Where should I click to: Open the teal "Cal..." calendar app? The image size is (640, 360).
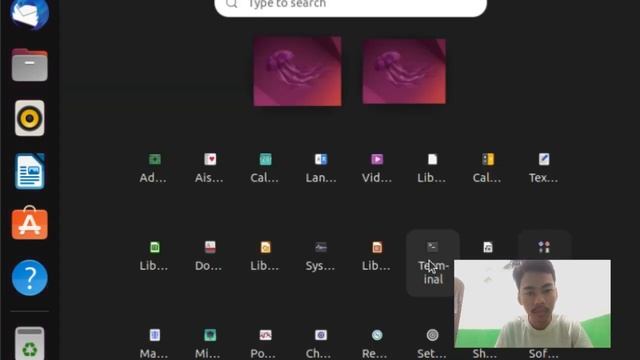pyautogui.click(x=265, y=168)
